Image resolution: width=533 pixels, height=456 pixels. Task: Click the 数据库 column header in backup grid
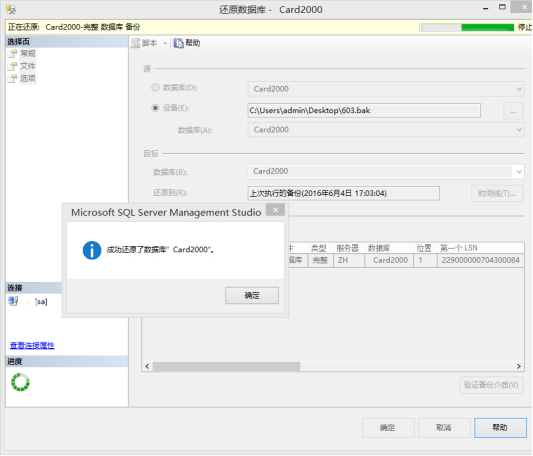coord(389,248)
